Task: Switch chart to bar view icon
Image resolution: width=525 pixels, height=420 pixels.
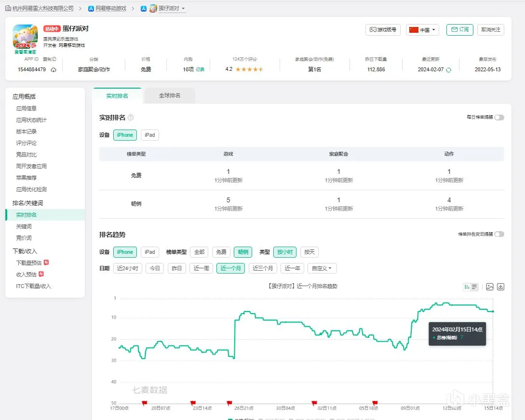Action: pyautogui.click(x=466, y=287)
